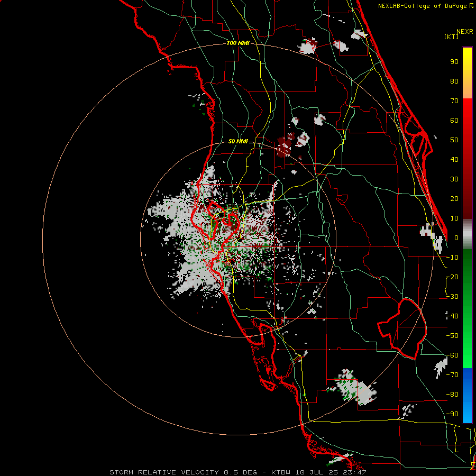Select the -90 value on the velocity scale
This screenshot has height=476, width=476.
tap(452, 414)
